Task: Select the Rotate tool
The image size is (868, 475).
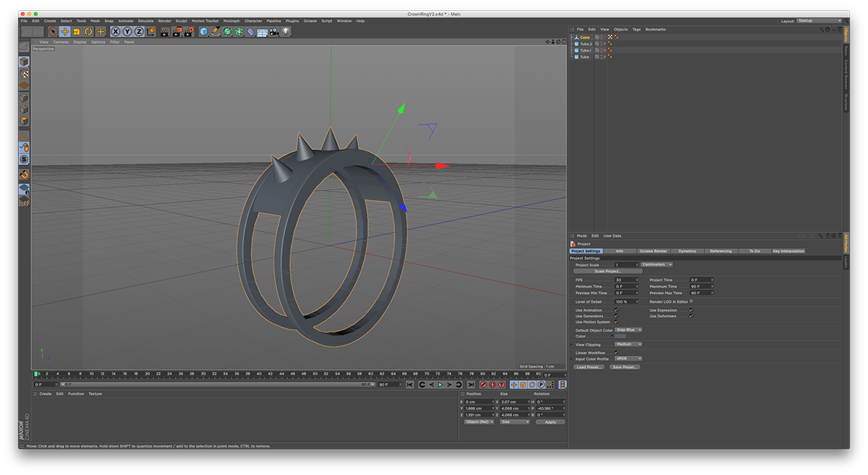Action: 88,32
